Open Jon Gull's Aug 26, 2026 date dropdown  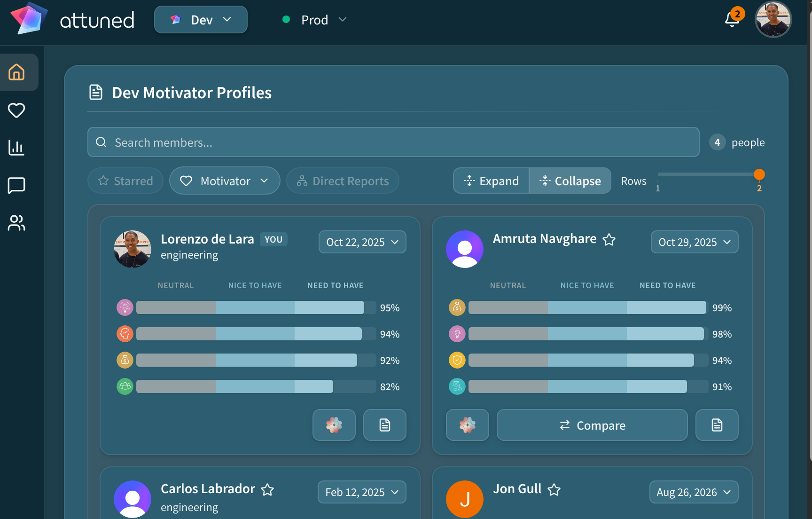tap(694, 492)
